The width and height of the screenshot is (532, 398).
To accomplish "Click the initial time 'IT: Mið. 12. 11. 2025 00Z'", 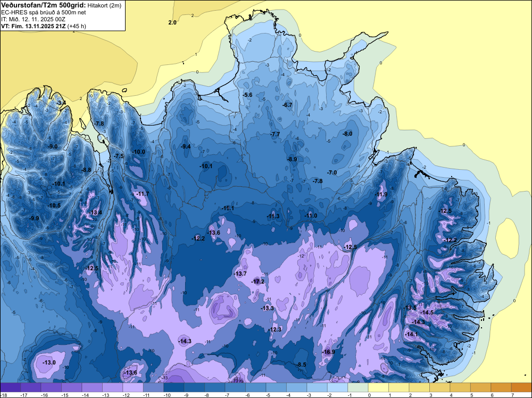I will (32, 19).
